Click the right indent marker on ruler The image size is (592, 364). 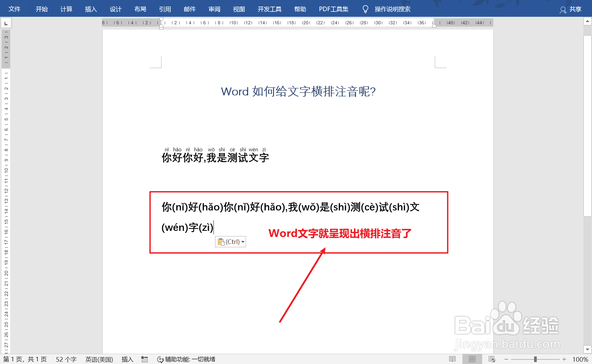[434, 26]
